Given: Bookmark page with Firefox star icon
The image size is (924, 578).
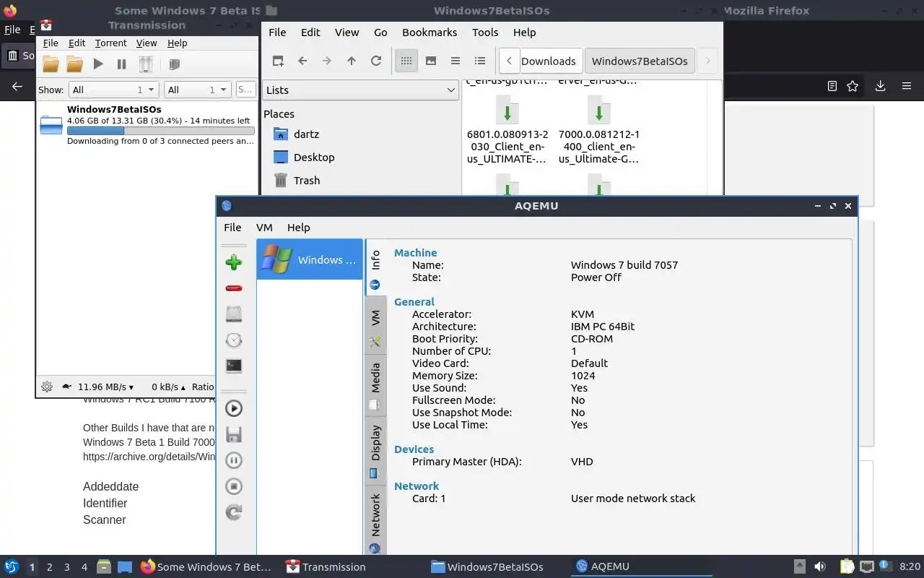Looking at the screenshot, I should (x=853, y=86).
